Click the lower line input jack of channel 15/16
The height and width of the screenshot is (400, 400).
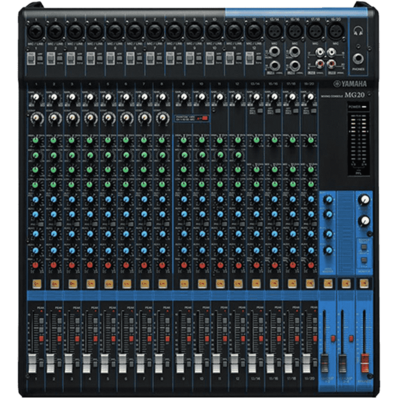point(295,65)
